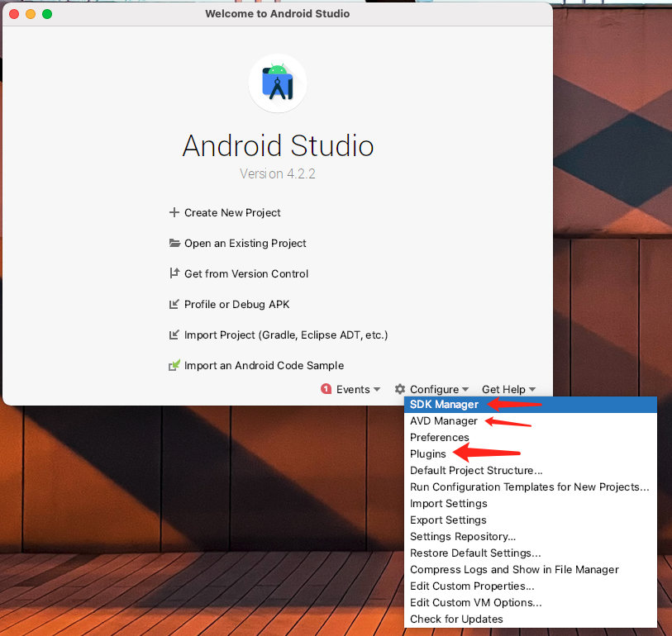This screenshot has height=636, width=672.
Task: Click the Events label text
Action: click(x=353, y=389)
